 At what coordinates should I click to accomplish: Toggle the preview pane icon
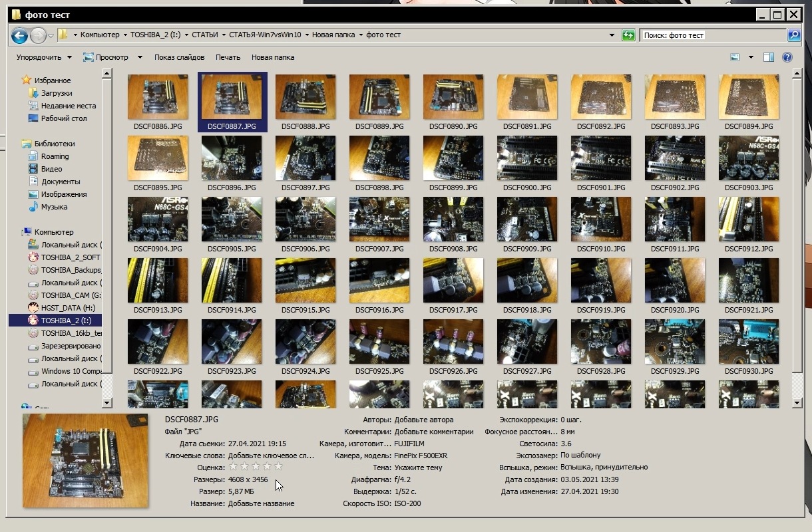[x=768, y=57]
